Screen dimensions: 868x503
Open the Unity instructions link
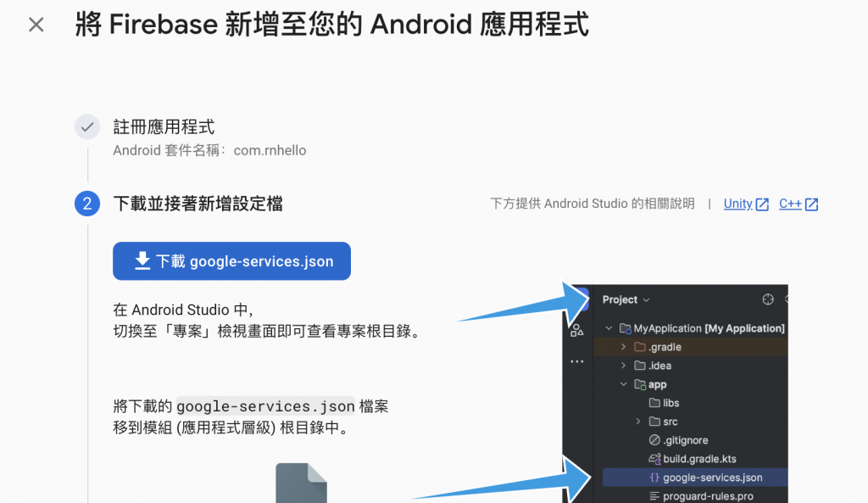(x=738, y=204)
